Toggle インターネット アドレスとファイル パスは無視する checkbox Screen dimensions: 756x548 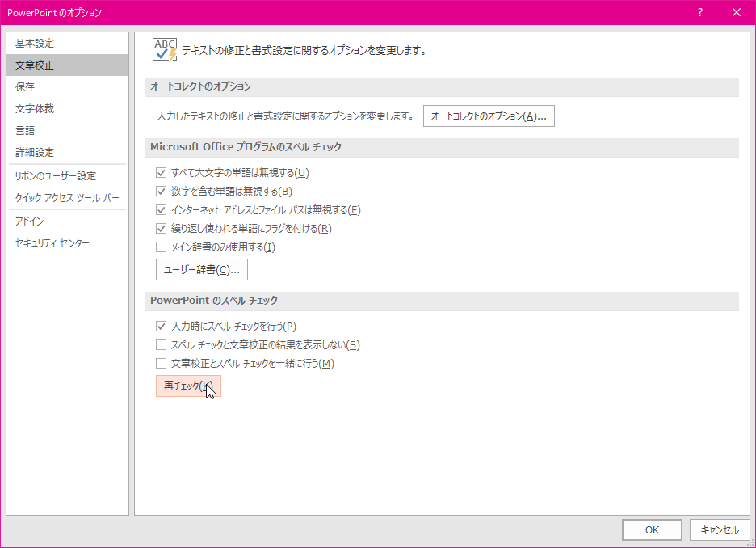[161, 210]
